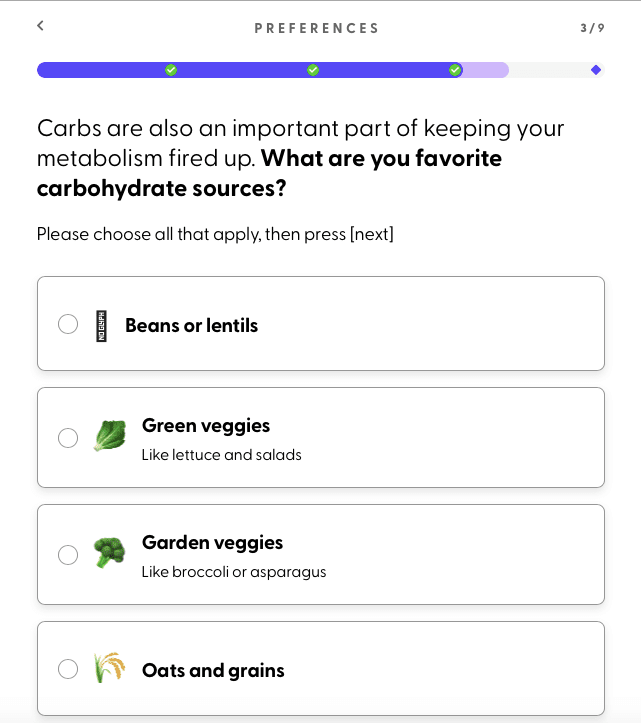The image size is (641, 723).
Task: Go back using the left chevron arrow
Action: point(41,26)
